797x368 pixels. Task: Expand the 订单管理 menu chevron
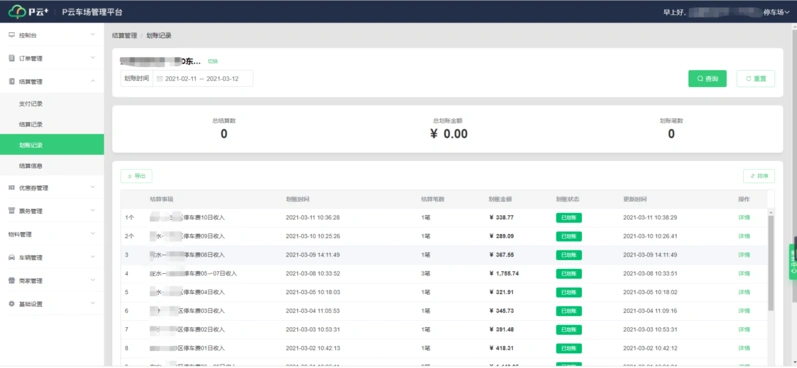93,58
